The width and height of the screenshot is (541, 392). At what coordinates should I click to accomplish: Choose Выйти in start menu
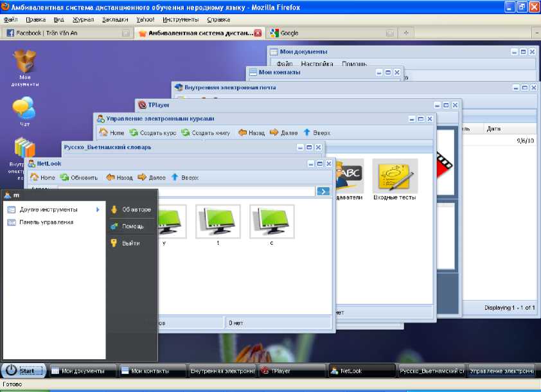[130, 244]
